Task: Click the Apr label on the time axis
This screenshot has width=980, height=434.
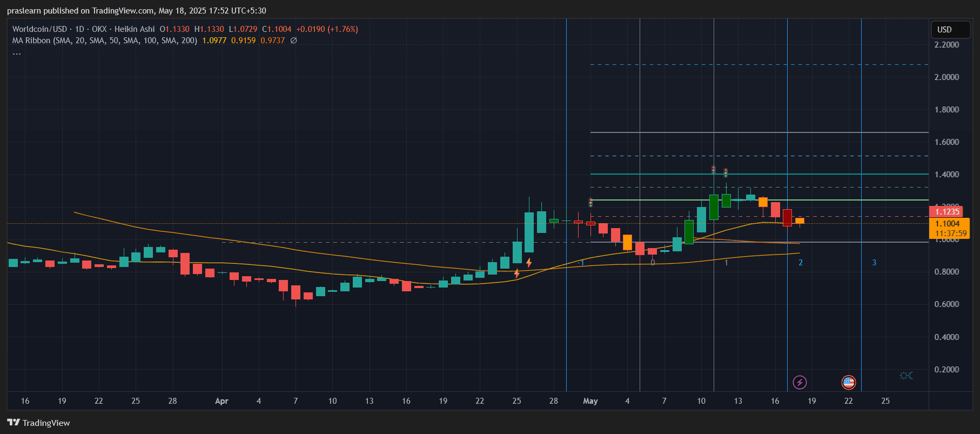Action: pos(221,401)
